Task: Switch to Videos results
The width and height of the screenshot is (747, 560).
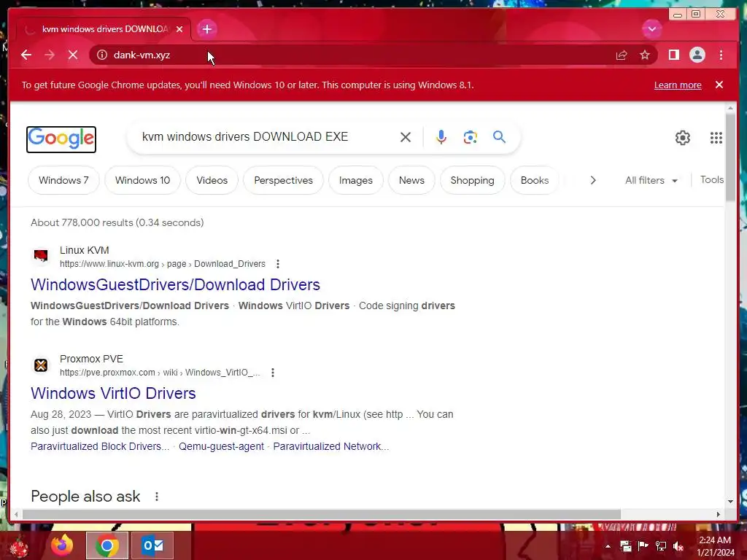Action: click(212, 181)
